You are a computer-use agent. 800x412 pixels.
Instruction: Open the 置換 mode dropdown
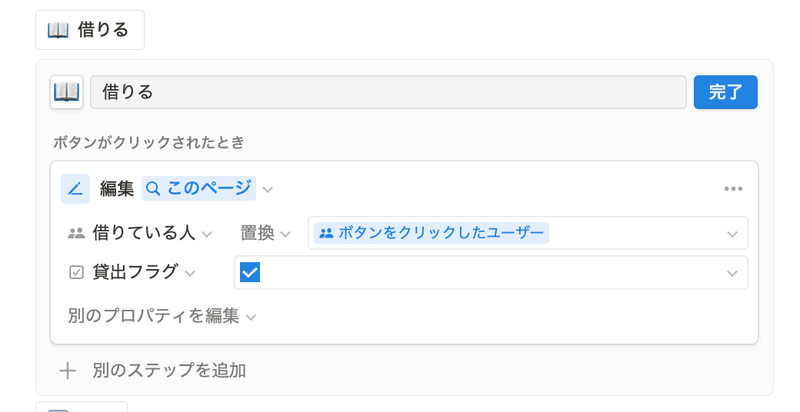tap(265, 234)
